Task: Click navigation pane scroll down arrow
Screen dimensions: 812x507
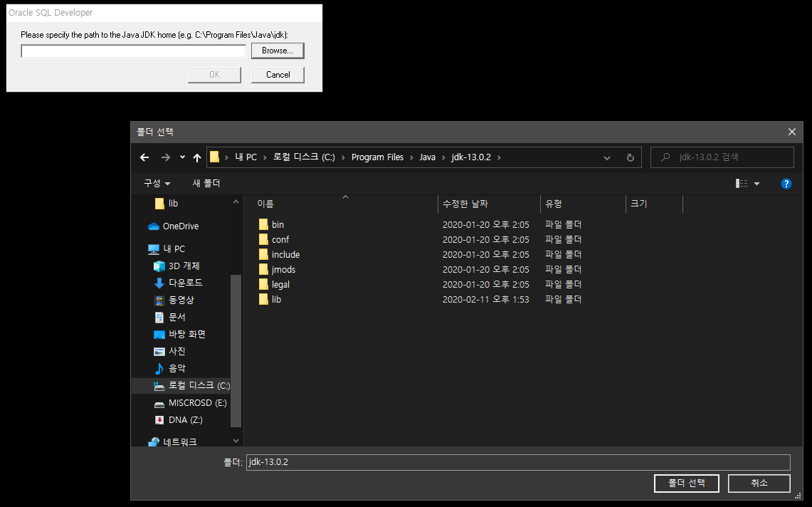Action: pos(236,441)
